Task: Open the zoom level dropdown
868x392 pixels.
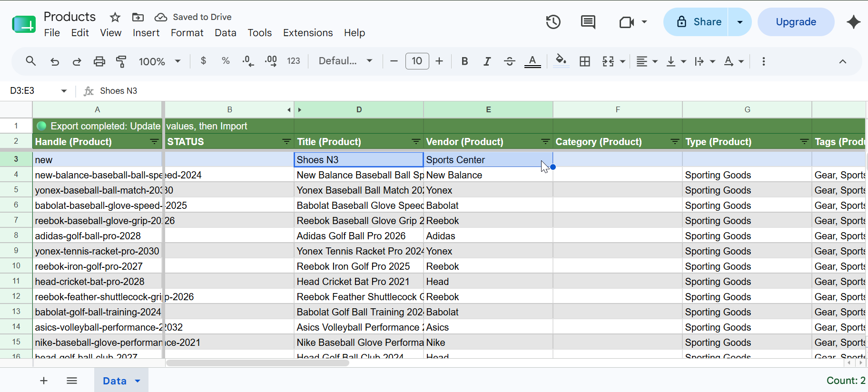Action: tap(159, 61)
